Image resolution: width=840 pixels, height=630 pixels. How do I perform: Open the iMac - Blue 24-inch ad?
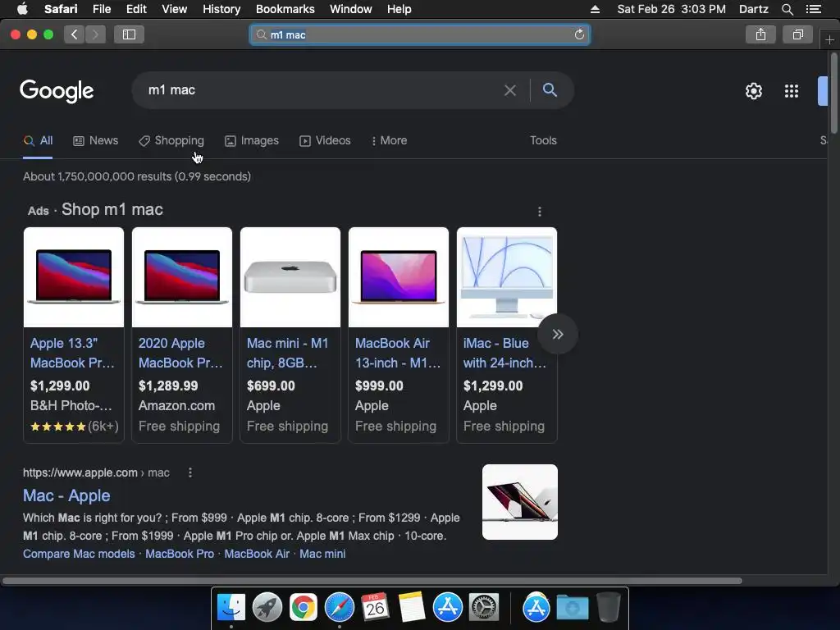tap(504, 353)
